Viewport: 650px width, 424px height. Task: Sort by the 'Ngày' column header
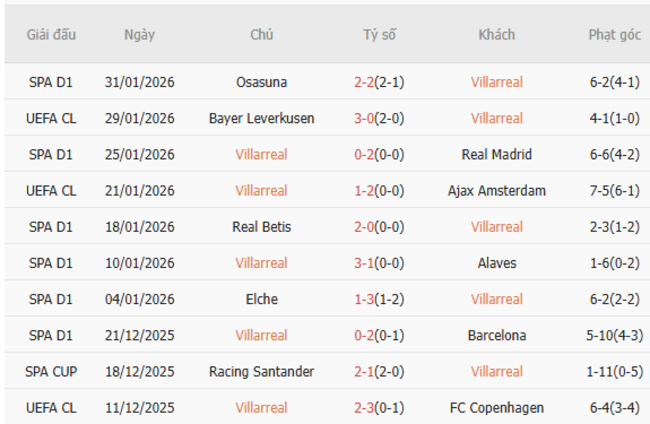click(x=140, y=34)
